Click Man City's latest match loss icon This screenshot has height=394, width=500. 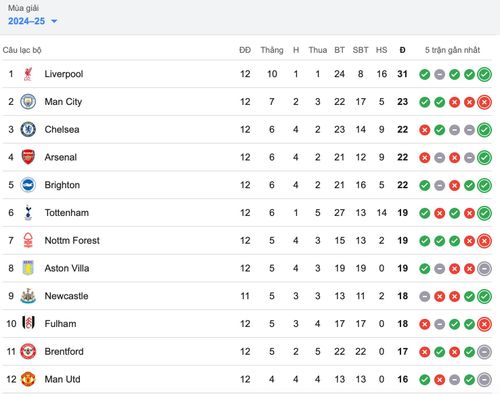pos(484,102)
